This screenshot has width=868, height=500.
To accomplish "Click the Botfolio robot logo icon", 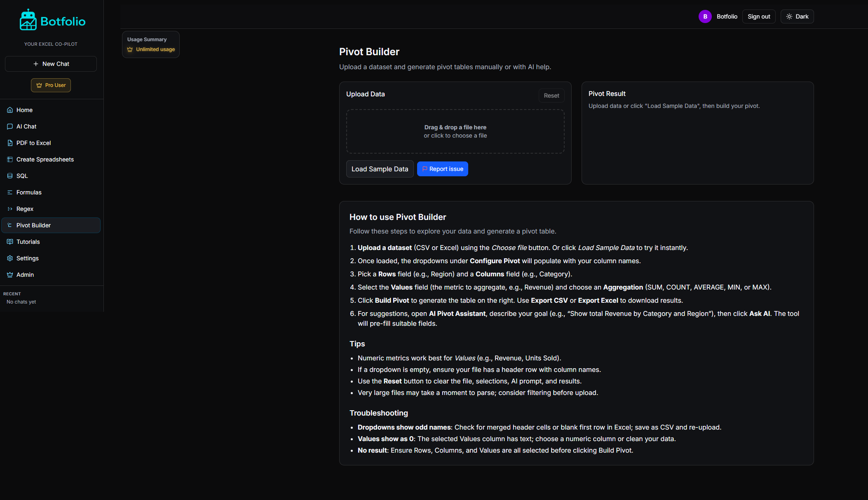I will 28,20.
